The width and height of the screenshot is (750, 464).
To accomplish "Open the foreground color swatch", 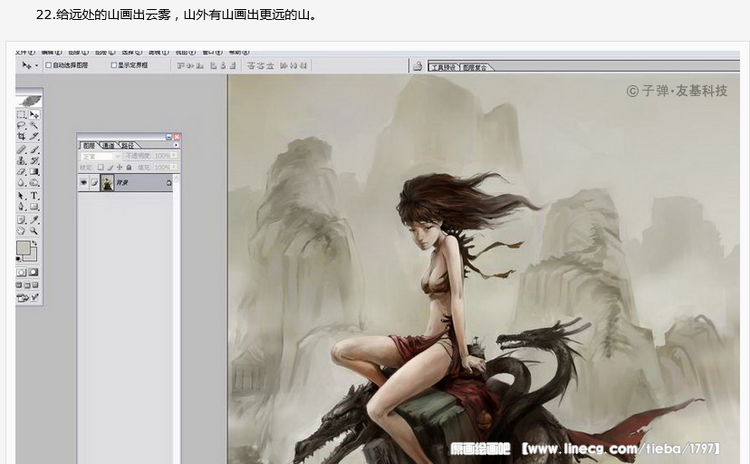I will coord(23,248).
